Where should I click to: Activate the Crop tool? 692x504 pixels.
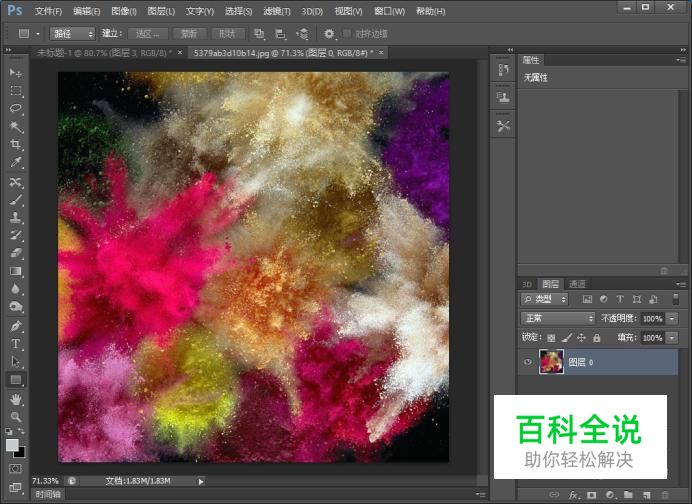[15, 144]
